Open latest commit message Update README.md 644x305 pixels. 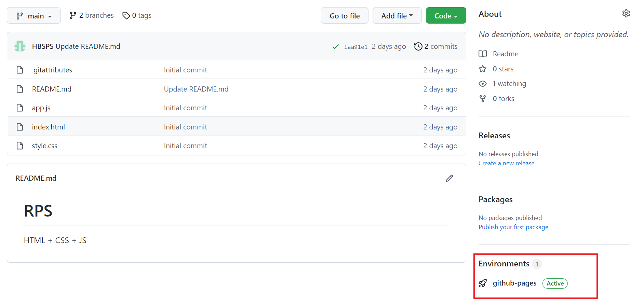pos(88,46)
